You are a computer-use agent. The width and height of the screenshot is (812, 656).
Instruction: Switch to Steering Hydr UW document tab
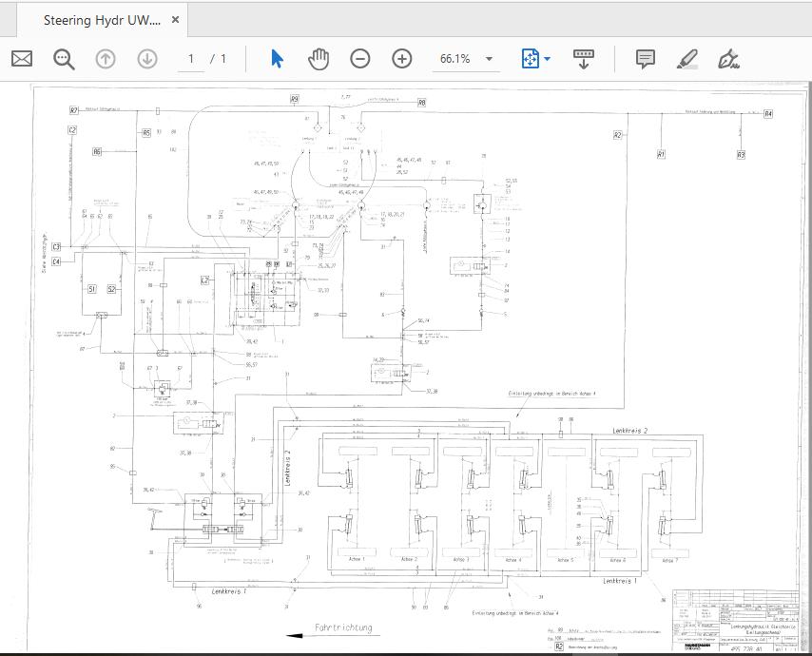tap(102, 20)
